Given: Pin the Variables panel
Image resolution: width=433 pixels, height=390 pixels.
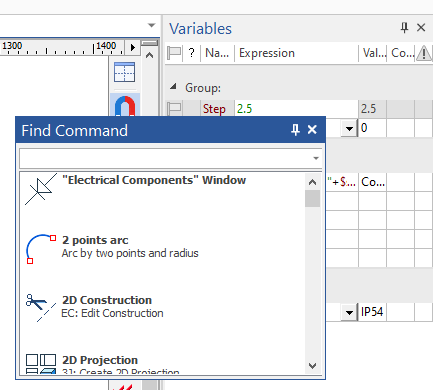Looking at the screenshot, I should pyautogui.click(x=404, y=28).
